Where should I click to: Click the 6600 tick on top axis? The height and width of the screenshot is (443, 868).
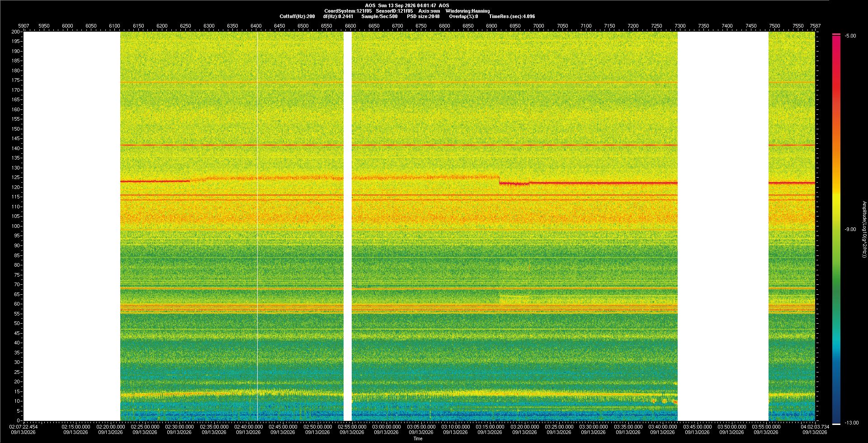tap(350, 26)
